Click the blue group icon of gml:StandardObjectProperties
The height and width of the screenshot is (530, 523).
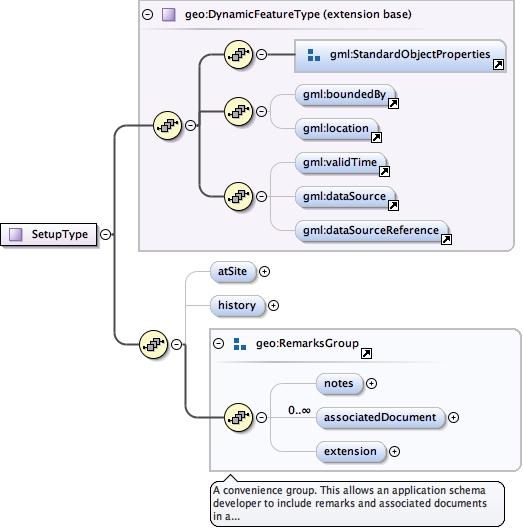tap(314, 55)
